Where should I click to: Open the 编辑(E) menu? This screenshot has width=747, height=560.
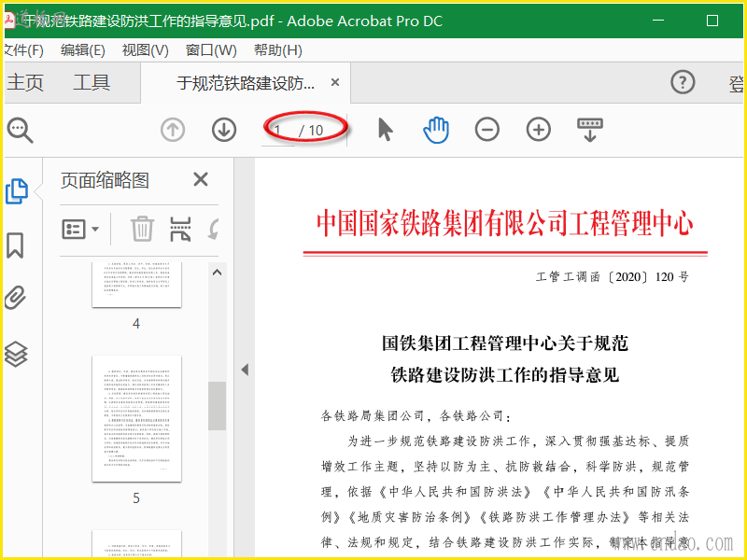pyautogui.click(x=83, y=50)
